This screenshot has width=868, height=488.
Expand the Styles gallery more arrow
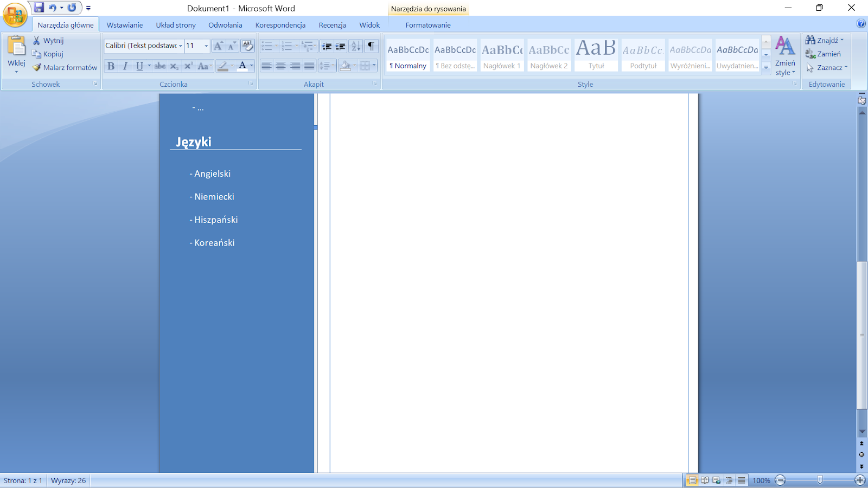[766, 67]
